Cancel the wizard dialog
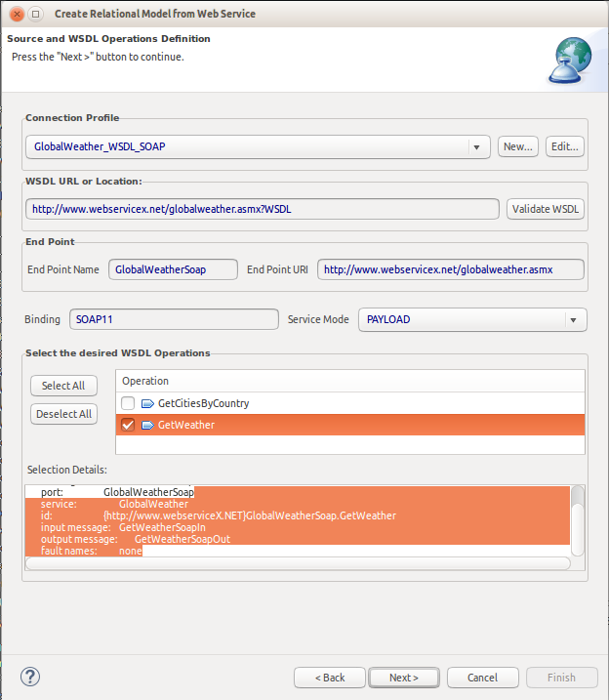The height and width of the screenshot is (700, 609). click(482, 678)
